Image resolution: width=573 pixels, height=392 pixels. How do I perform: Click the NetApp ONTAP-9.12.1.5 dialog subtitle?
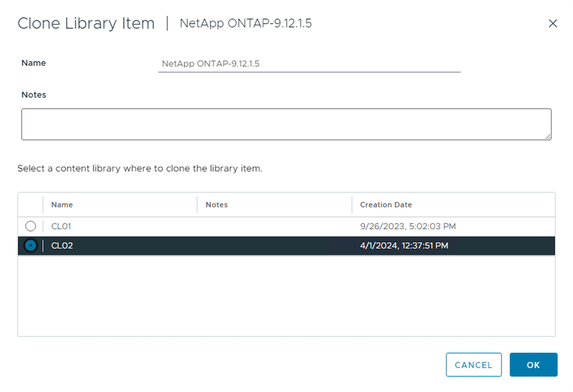pyautogui.click(x=246, y=23)
